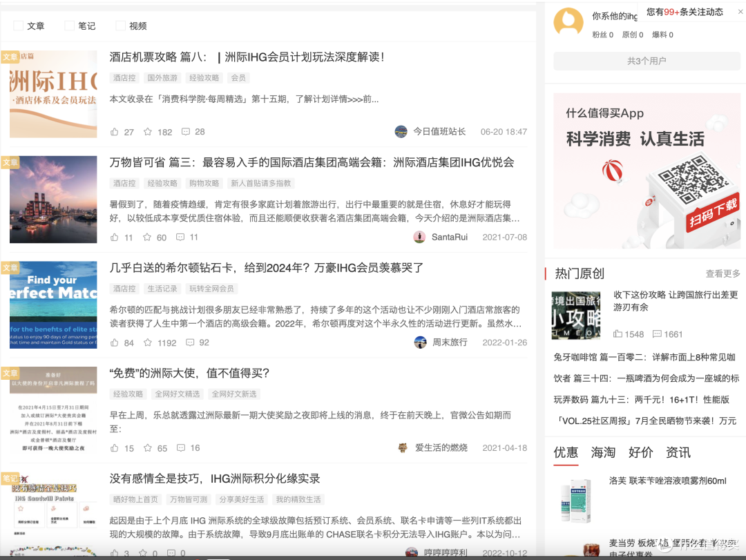Open 没有感情全是技巧 IHG洲际积分化缘实录

coord(215,479)
